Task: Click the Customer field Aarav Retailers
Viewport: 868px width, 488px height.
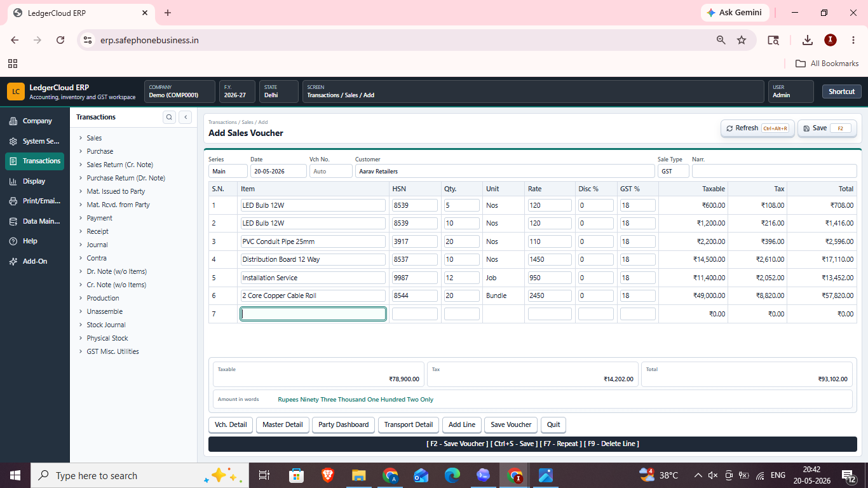Action: coord(505,171)
